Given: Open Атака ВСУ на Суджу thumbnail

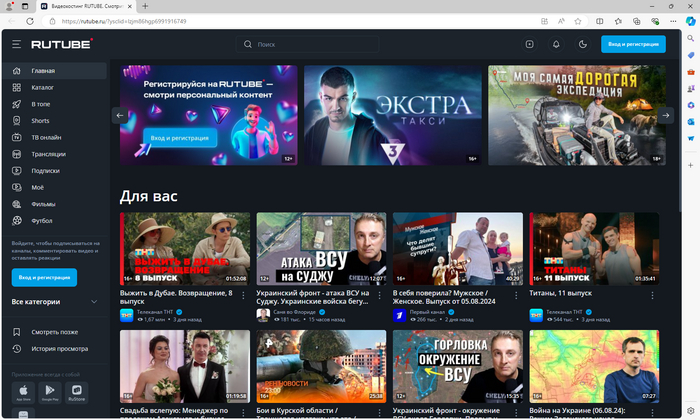Looking at the screenshot, I should pos(321,249).
